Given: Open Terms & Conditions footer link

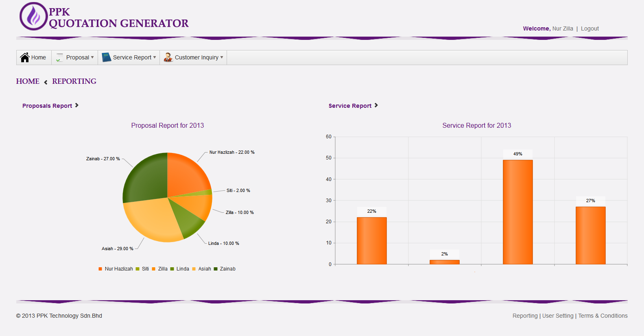Looking at the screenshot, I should pos(603,316).
